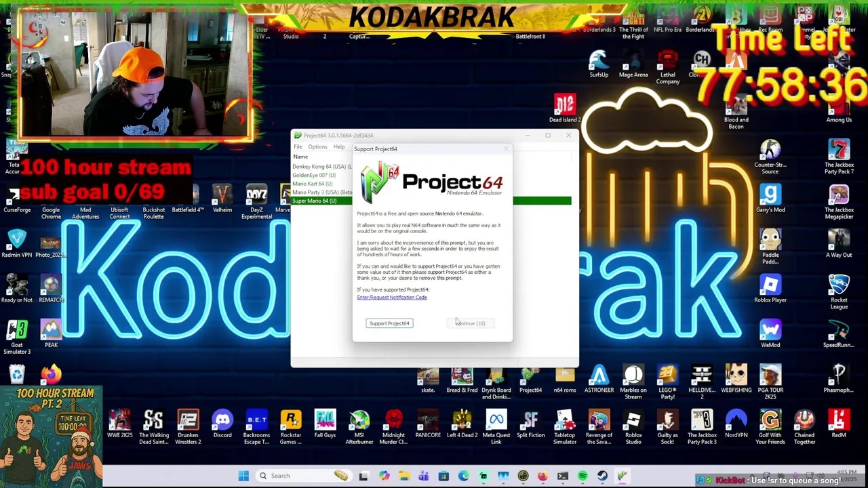Open the Goat Simulator 3 desktop icon
This screenshot has height=488, width=868.
pos(17,337)
